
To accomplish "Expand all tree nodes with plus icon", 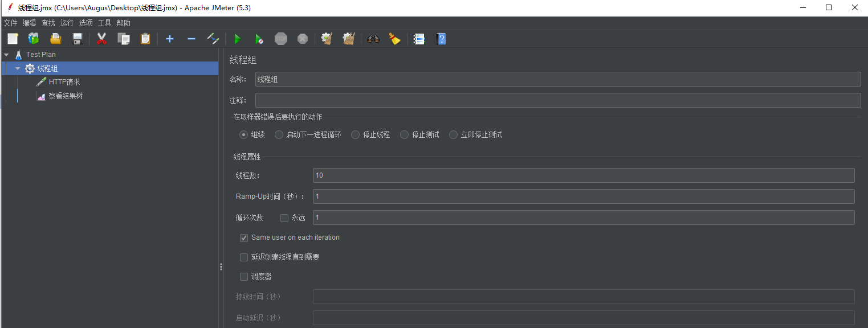I will click(169, 39).
